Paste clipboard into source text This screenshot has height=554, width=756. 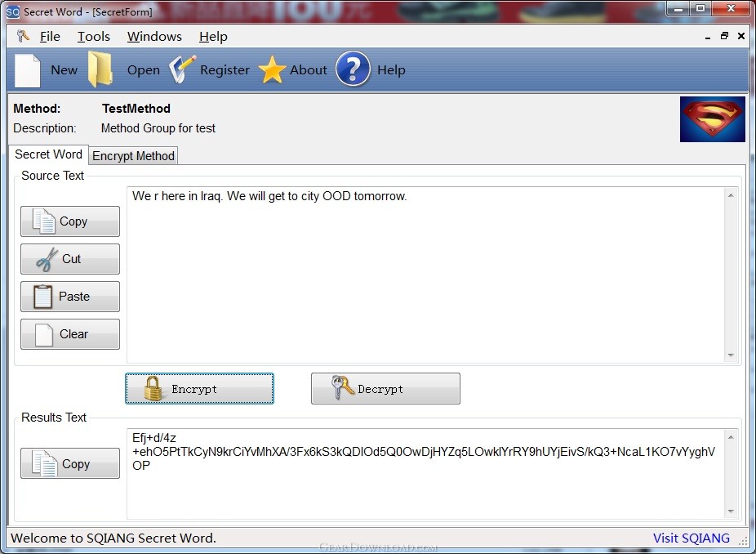(70, 297)
